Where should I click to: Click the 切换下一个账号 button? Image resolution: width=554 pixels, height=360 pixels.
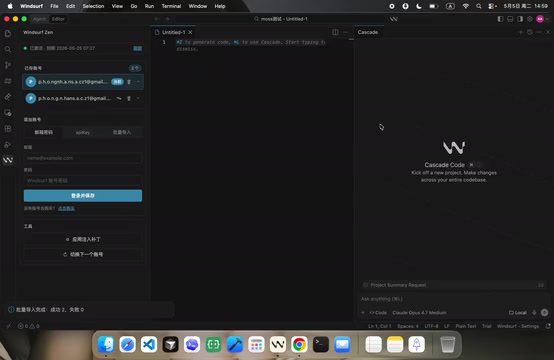pyautogui.click(x=83, y=254)
